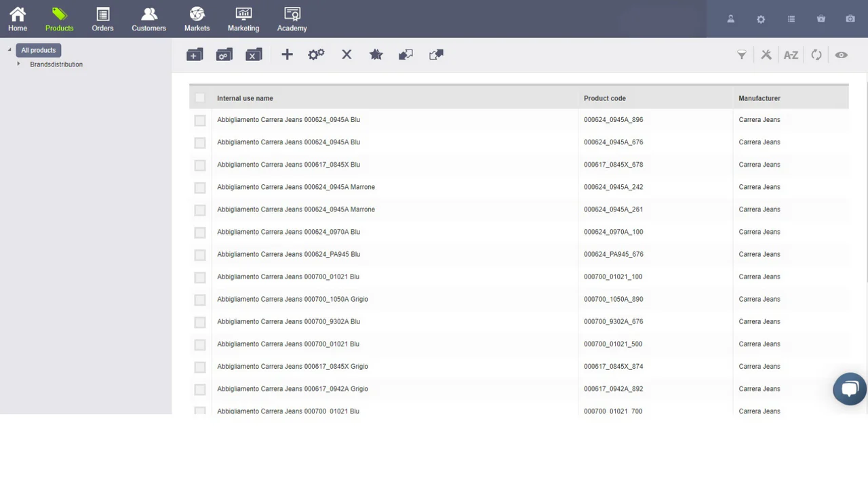Expand the Brandsdistribution tree arrow
This screenshot has width=868, height=488.
(18, 64)
